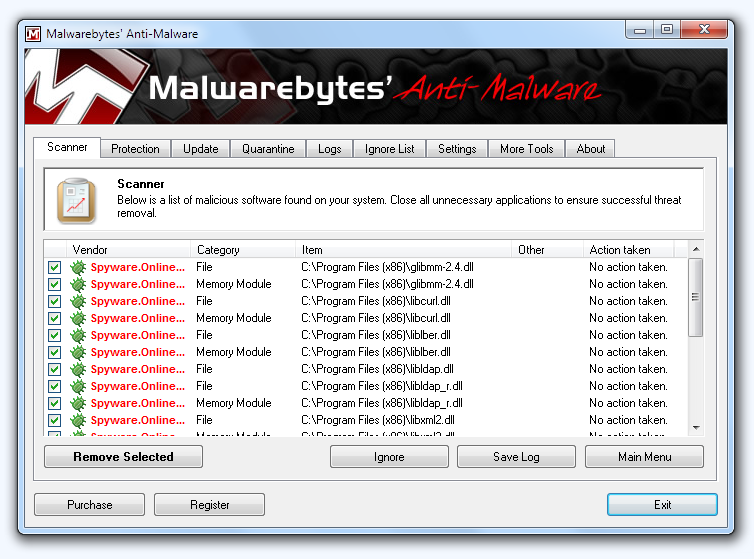Click the results list scrollbar down arrow
This screenshot has height=559, width=754.
(695, 427)
